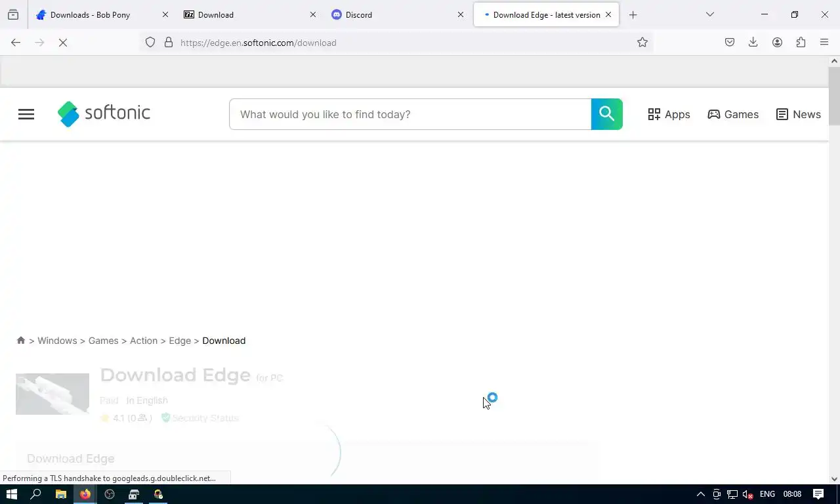Open a new browser tab

coord(633,14)
